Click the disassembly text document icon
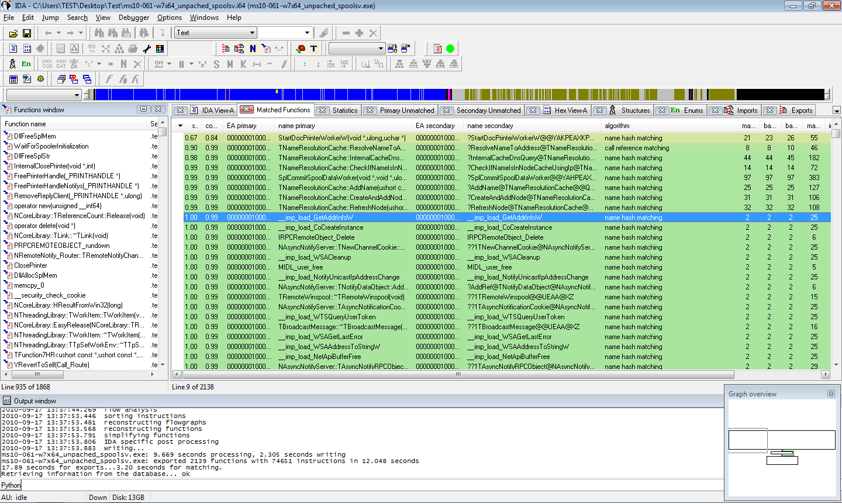 pyautogui.click(x=13, y=49)
